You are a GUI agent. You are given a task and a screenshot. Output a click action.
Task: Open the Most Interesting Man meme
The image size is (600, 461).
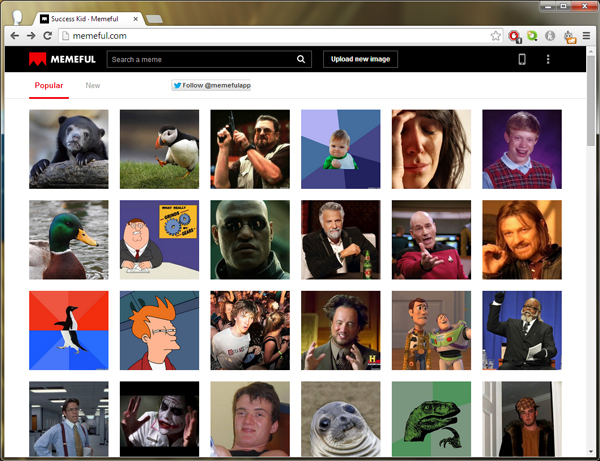(341, 240)
